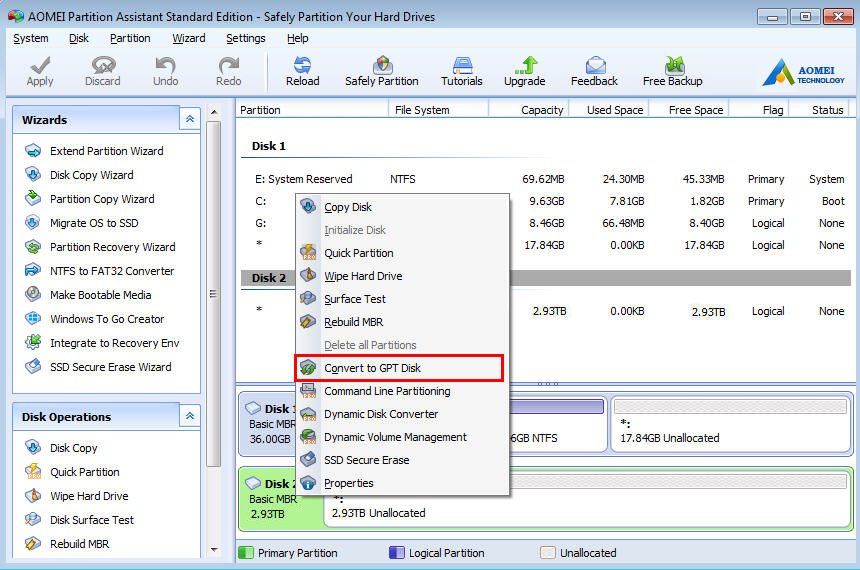
Task: Select the E: System Reserved partition row
Action: click(x=546, y=179)
